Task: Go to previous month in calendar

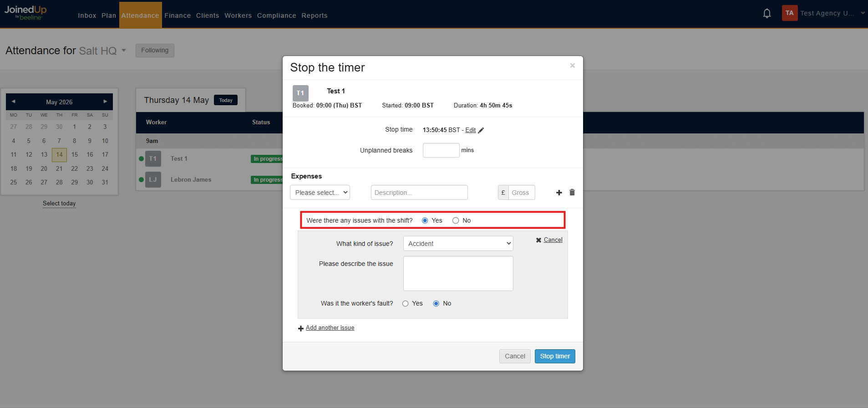Action: [x=13, y=102]
